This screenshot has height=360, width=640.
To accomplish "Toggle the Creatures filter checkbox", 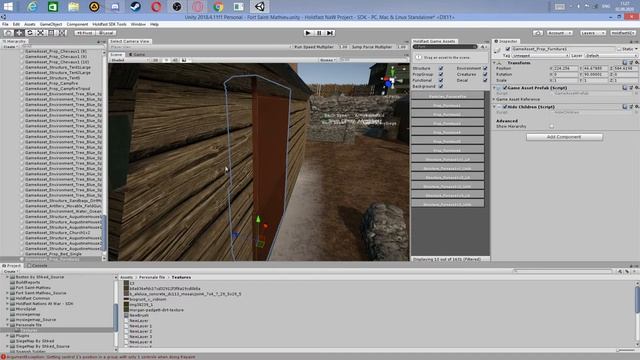I will point(485,74).
